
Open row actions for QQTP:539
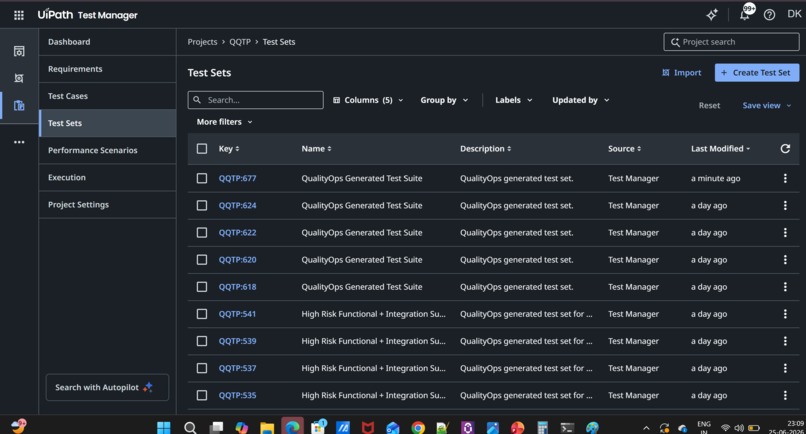(785, 341)
